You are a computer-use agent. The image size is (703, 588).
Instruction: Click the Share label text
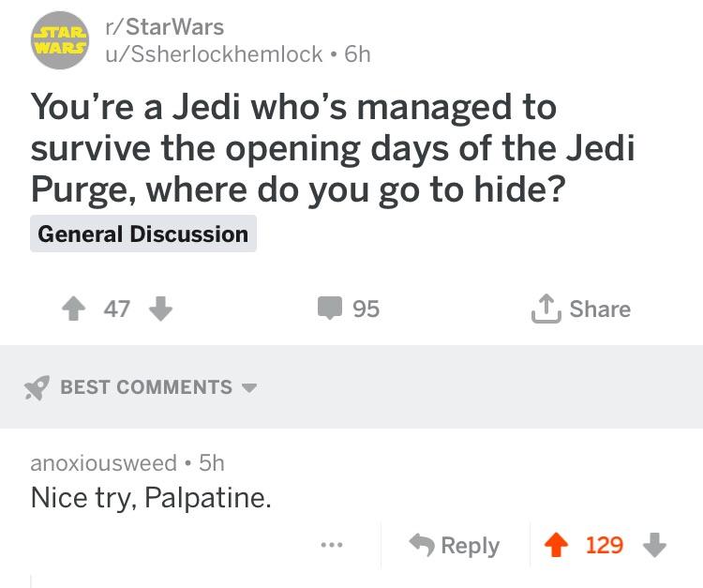pos(600,309)
